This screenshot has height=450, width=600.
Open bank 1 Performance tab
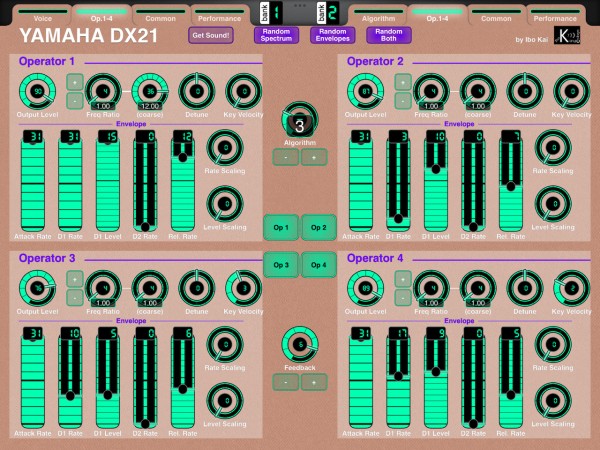pyautogui.click(x=219, y=16)
